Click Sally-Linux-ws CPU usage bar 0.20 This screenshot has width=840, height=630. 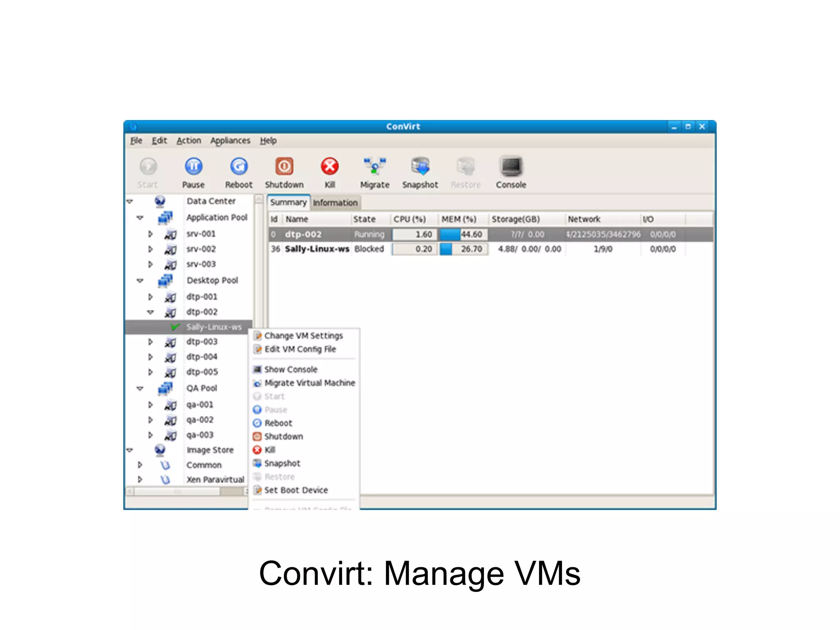pos(415,249)
